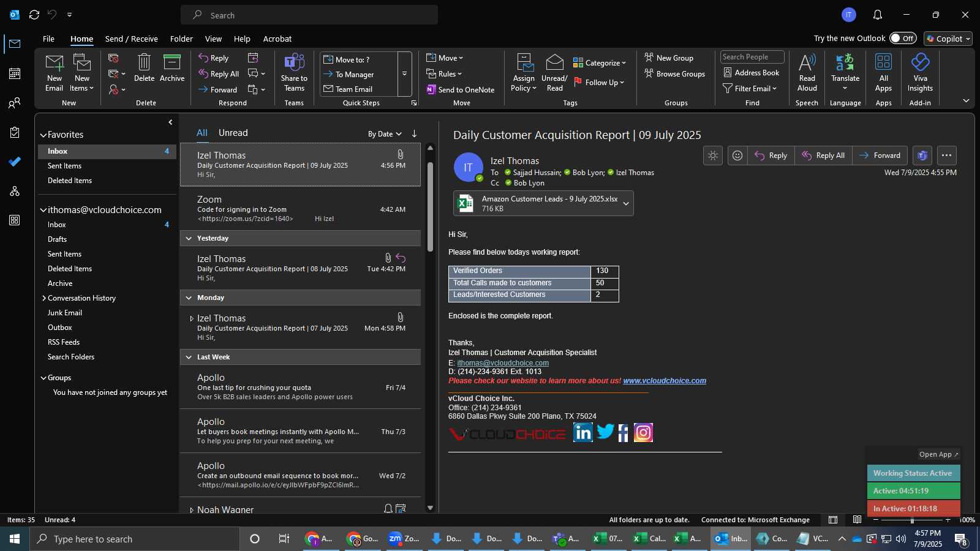Open Viva Insights add-in

[920, 73]
